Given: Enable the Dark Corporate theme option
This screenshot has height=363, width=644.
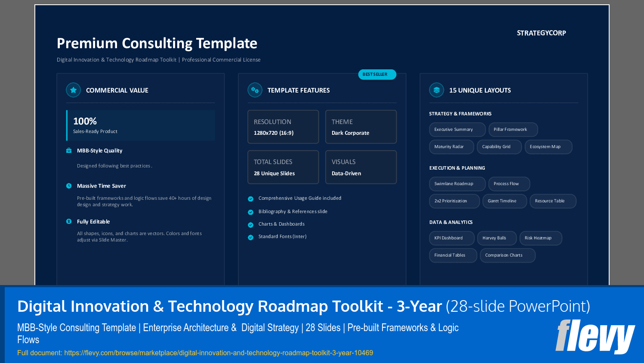Looking at the screenshot, I should 361,127.
